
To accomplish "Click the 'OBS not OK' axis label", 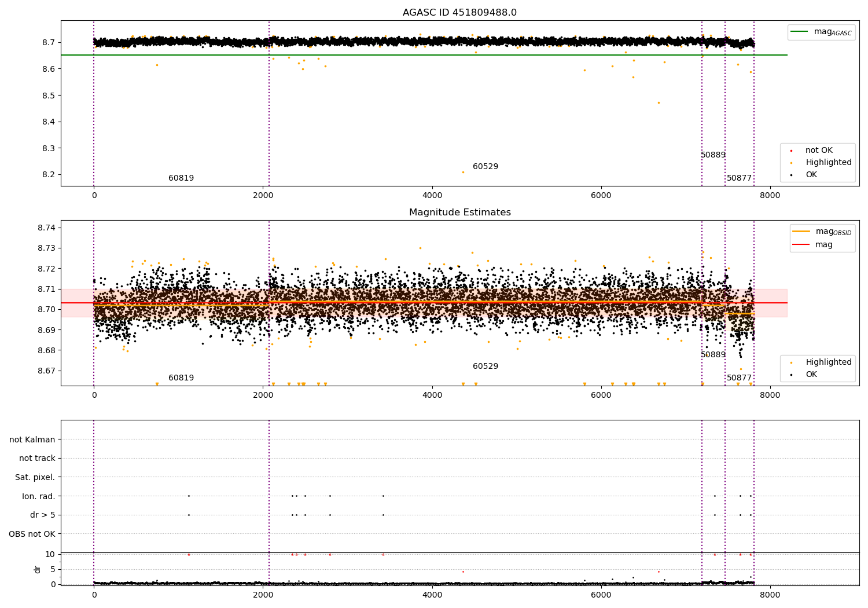I will pyautogui.click(x=32, y=534).
